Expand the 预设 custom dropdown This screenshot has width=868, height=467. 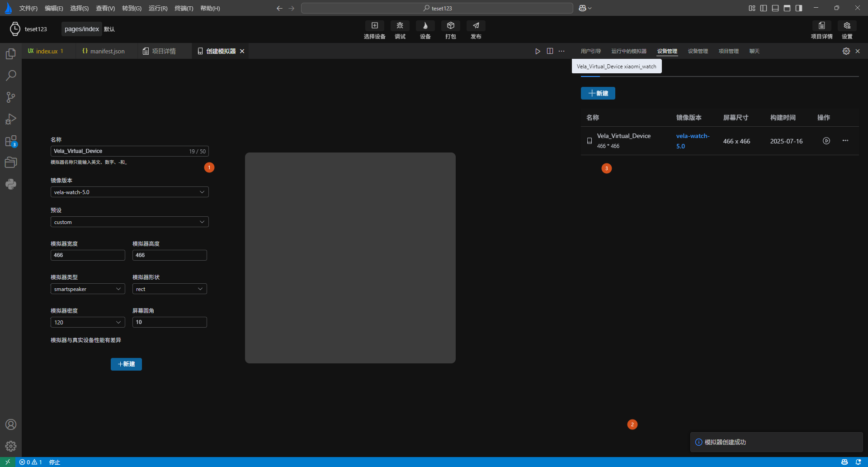tap(129, 222)
